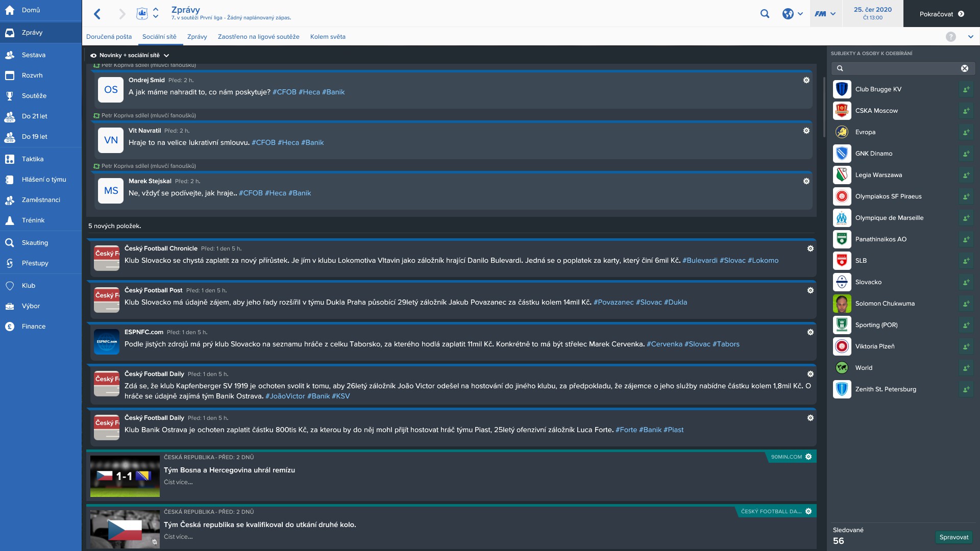Click the help question mark icon
Viewport: 980px width, 551px height.
point(950,37)
